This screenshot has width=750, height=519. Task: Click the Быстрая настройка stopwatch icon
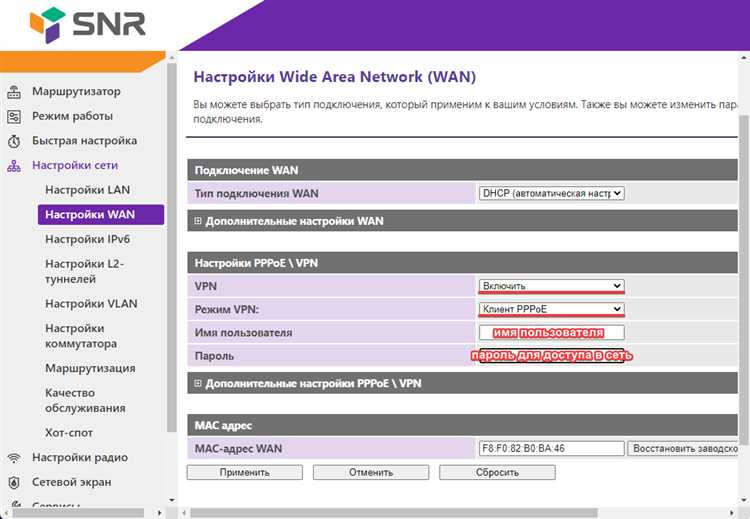point(14,141)
